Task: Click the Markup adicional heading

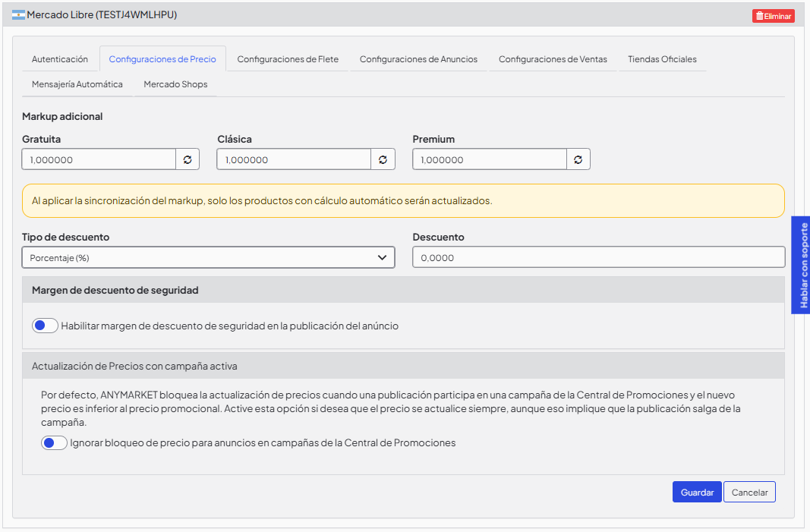Action: click(x=62, y=116)
